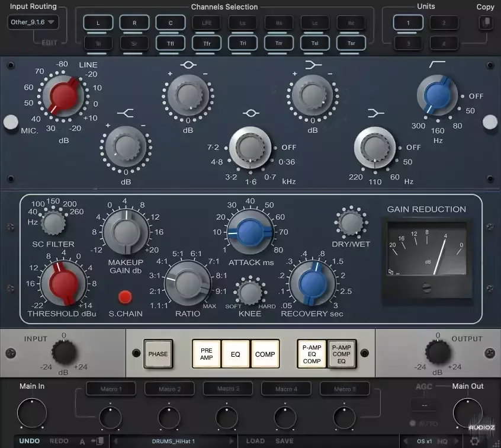Toggle the Tsl channel selection
Image resolution: width=501 pixels, height=448 pixels.
tap(315, 43)
